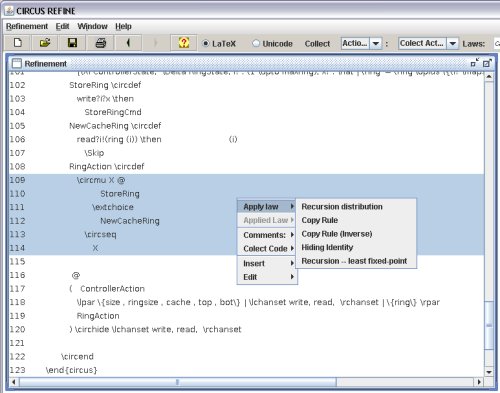The image size is (500, 393).
Task: Maximize the Refinement internal frame
Action: (x=487, y=63)
